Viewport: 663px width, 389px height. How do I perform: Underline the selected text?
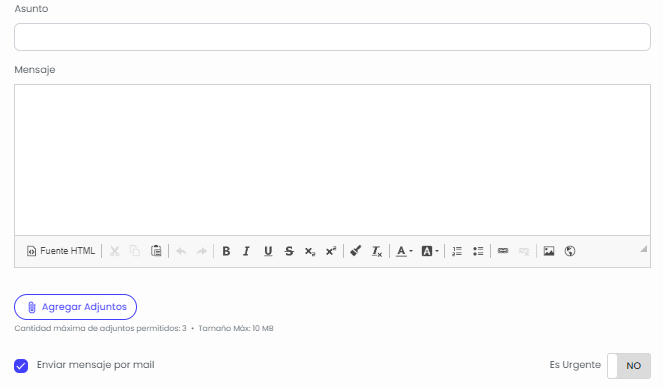click(268, 251)
